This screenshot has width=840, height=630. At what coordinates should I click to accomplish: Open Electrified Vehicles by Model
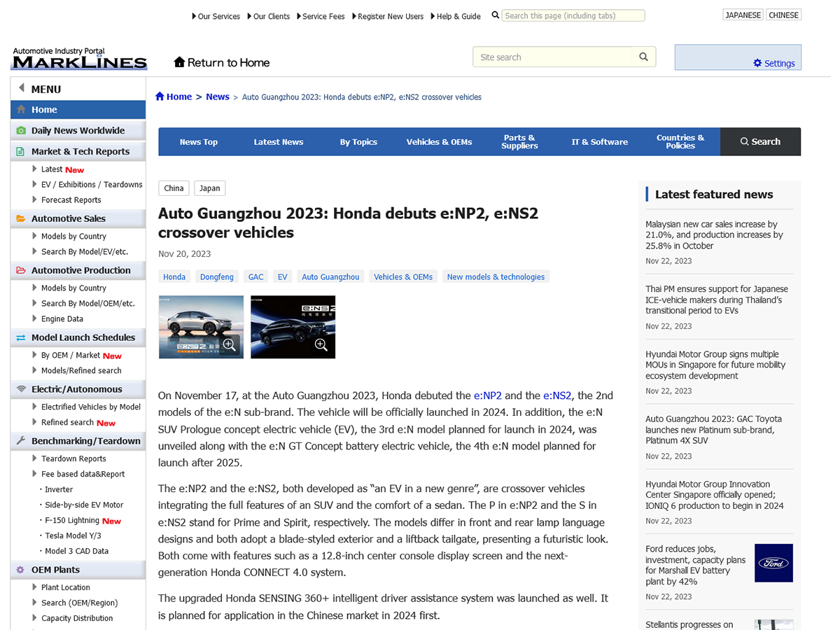[91, 407]
